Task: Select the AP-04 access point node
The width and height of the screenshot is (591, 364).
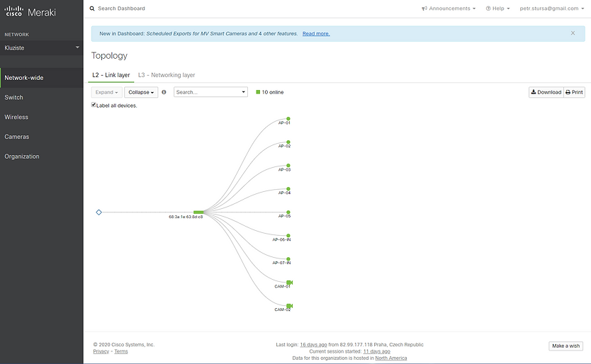Action: 288,189
